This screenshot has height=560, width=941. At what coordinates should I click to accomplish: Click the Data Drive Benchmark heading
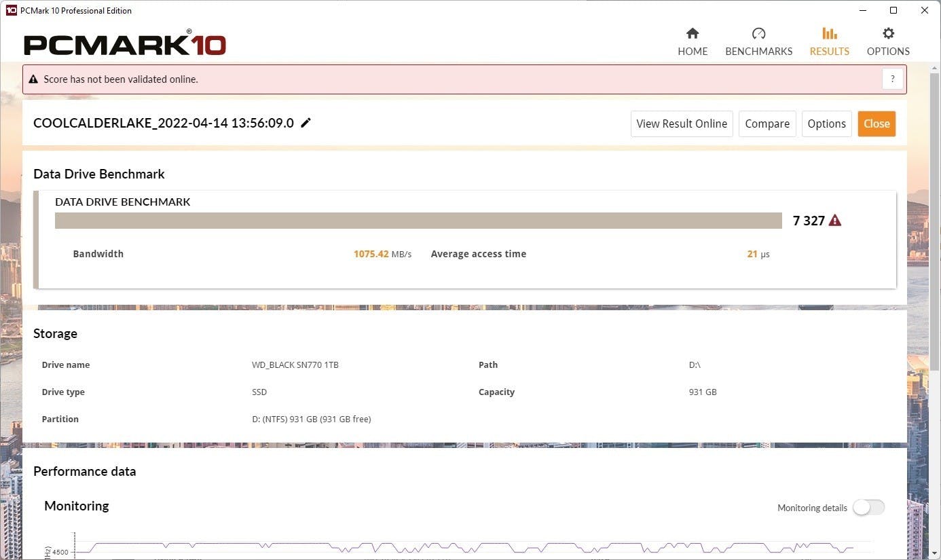tap(99, 174)
